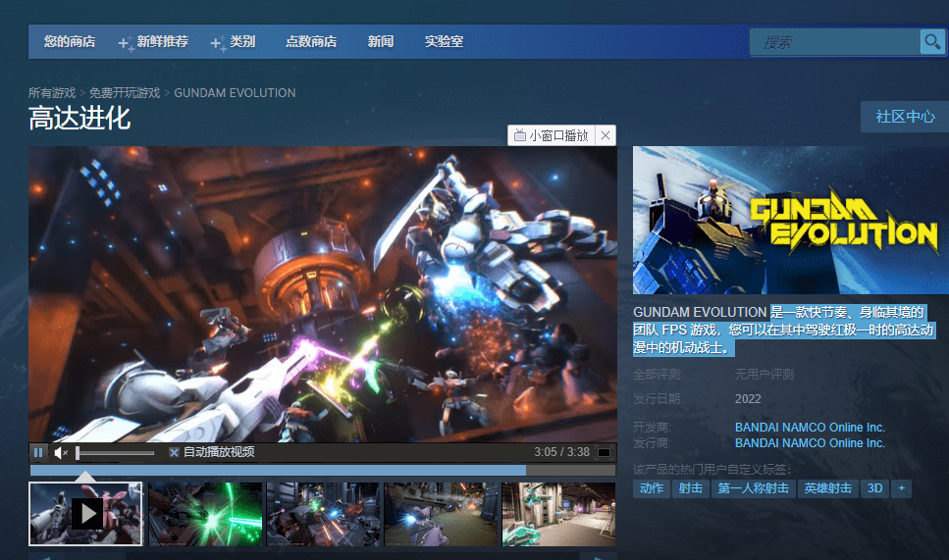Expand the 类别 menu
949x560 pixels.
click(233, 42)
